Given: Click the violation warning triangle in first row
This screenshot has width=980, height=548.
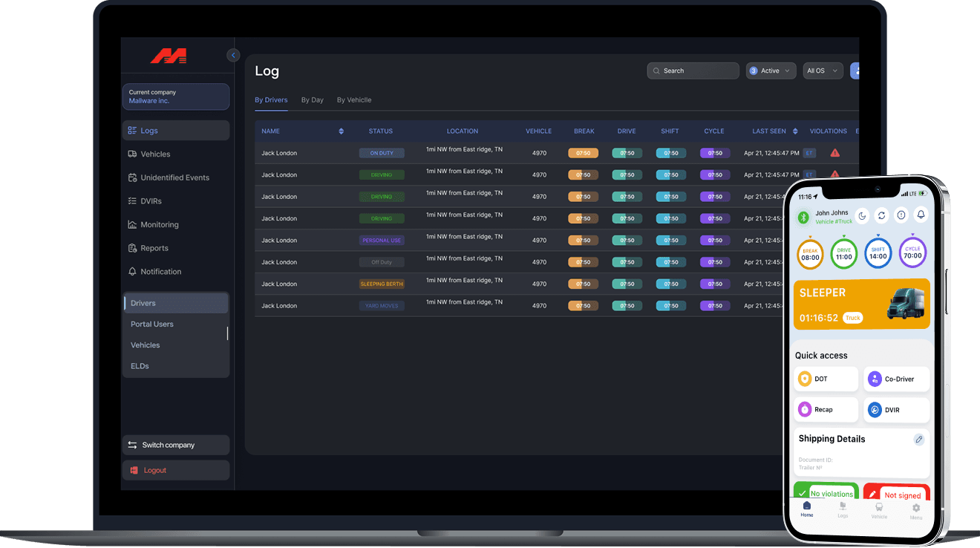Looking at the screenshot, I should 835,153.
